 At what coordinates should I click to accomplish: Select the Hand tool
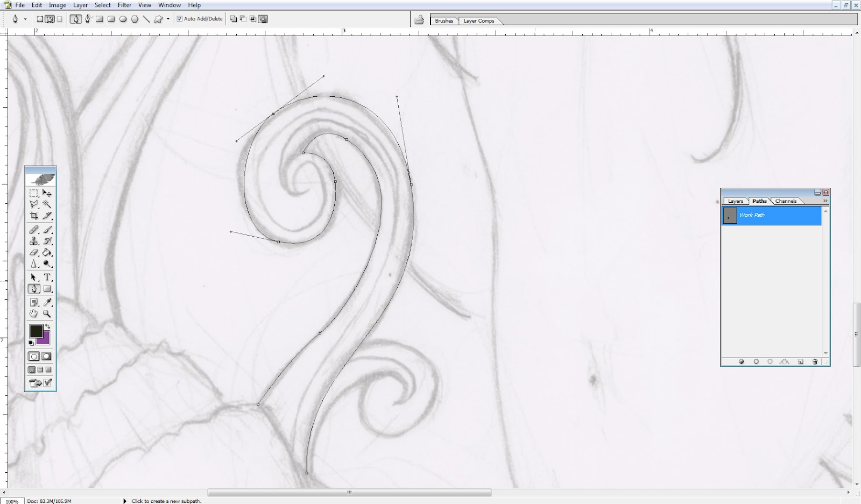point(33,315)
